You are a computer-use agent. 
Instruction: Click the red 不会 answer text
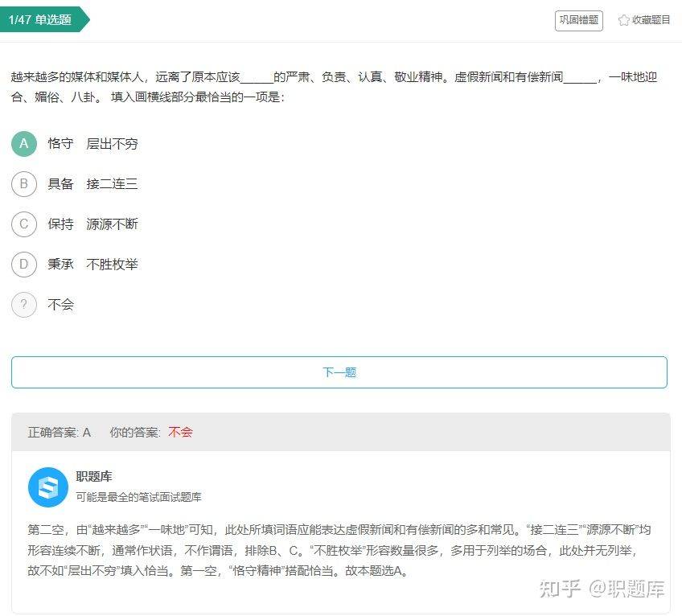tap(181, 432)
